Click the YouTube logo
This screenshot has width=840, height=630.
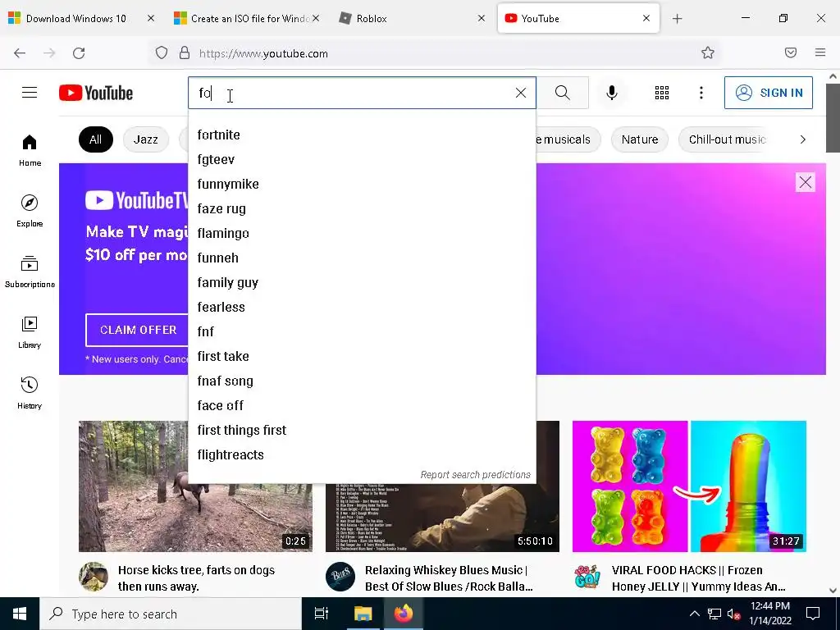tap(96, 93)
